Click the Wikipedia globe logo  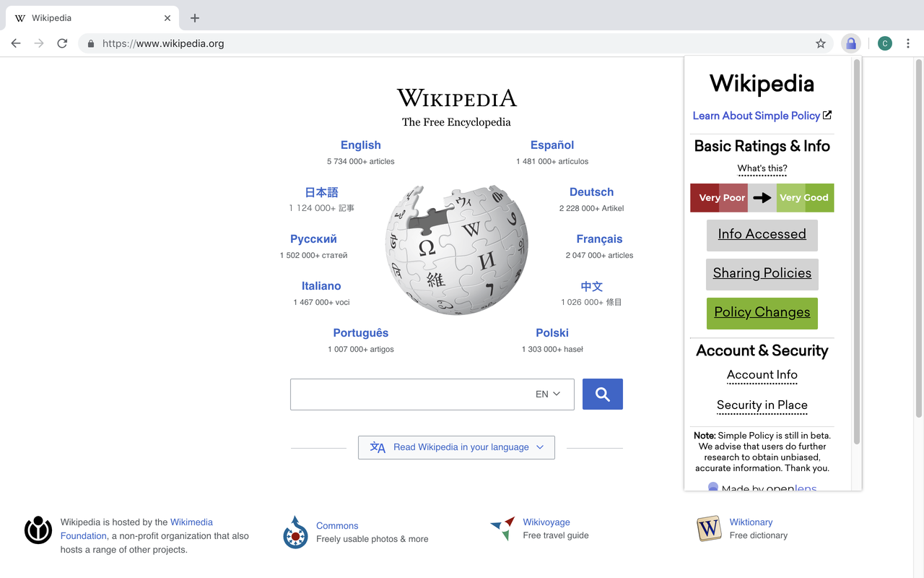457,249
